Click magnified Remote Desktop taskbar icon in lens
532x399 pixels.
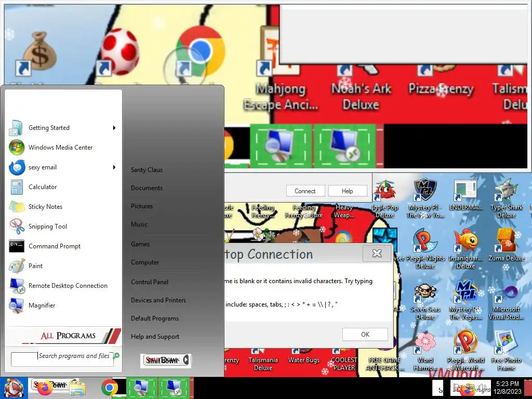tap(345, 146)
